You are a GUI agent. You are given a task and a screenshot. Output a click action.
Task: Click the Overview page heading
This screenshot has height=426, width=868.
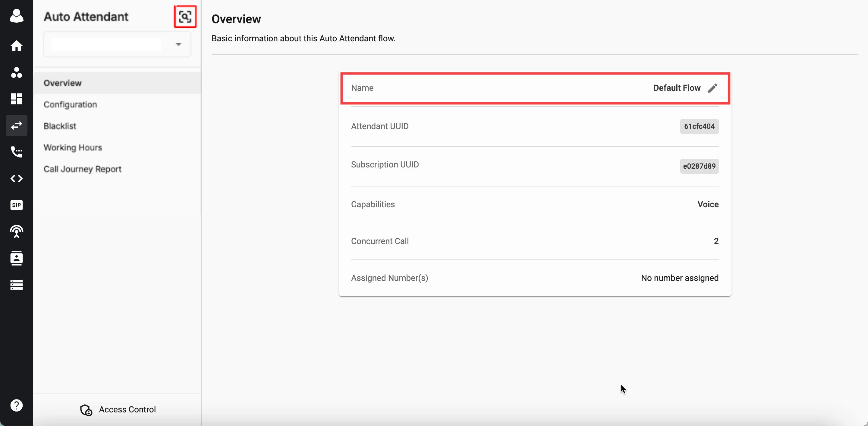[x=236, y=19]
